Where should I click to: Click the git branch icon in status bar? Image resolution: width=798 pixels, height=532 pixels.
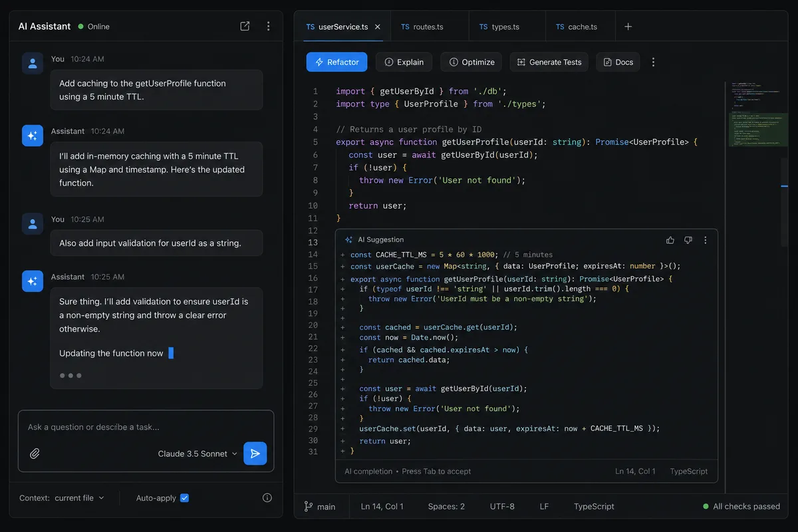click(x=308, y=506)
